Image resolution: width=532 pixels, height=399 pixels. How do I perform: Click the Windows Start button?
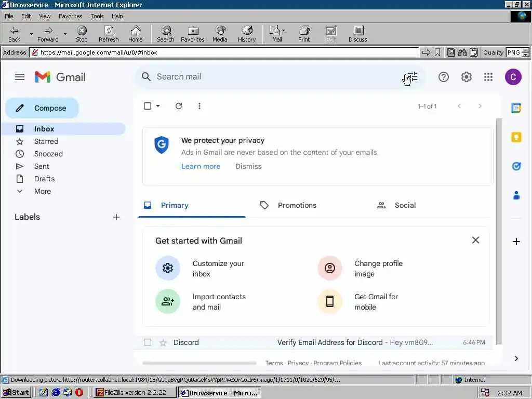[x=16, y=393]
